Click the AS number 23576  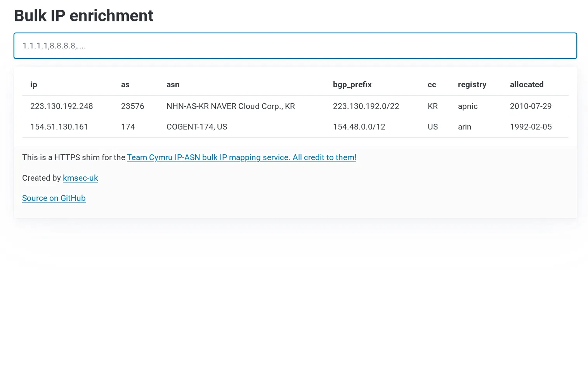click(x=132, y=106)
